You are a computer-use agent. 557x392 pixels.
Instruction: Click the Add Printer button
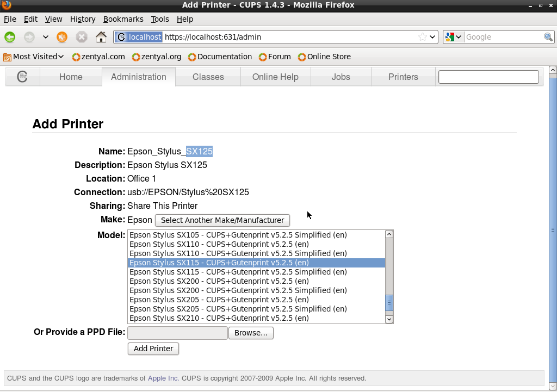coord(153,349)
